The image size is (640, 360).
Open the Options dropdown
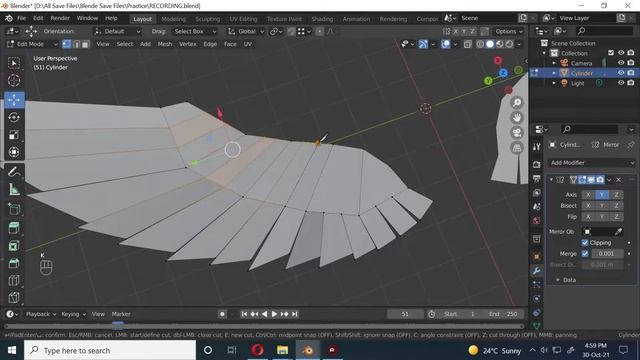click(x=509, y=31)
